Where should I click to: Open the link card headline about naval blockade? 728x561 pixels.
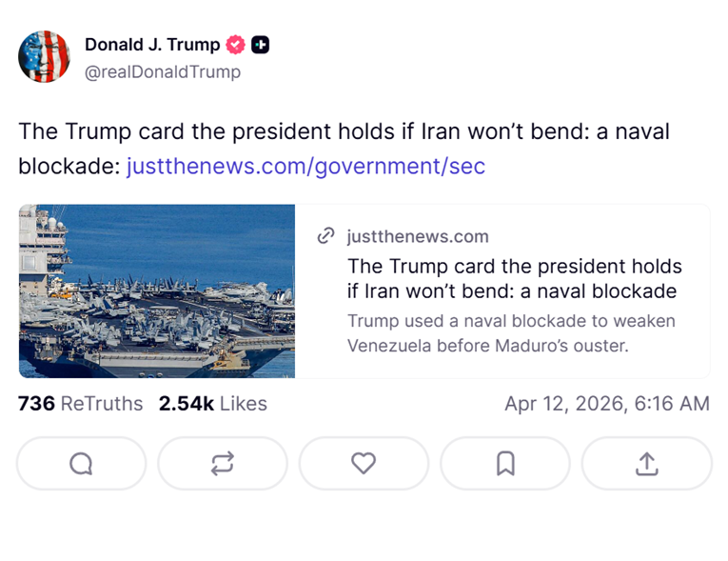click(x=514, y=278)
